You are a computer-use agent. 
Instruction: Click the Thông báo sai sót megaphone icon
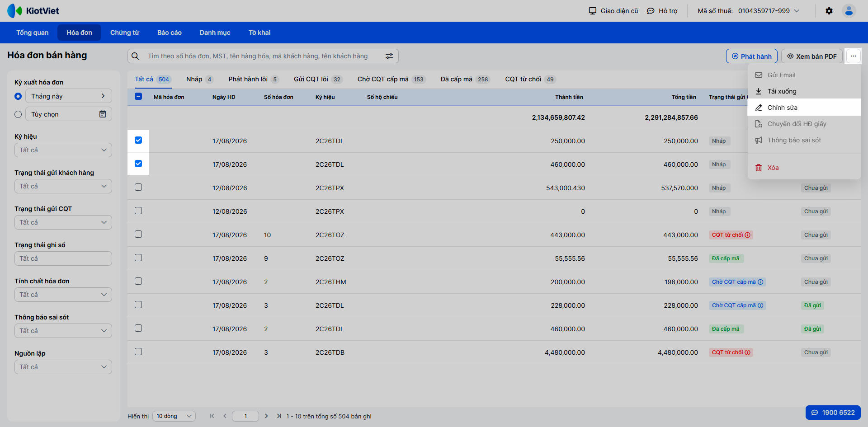tap(759, 140)
